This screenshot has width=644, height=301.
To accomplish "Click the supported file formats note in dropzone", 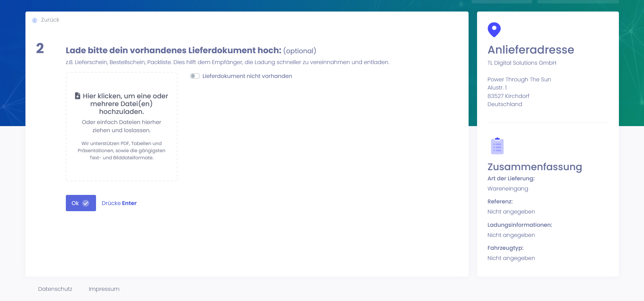I will 121,150.
